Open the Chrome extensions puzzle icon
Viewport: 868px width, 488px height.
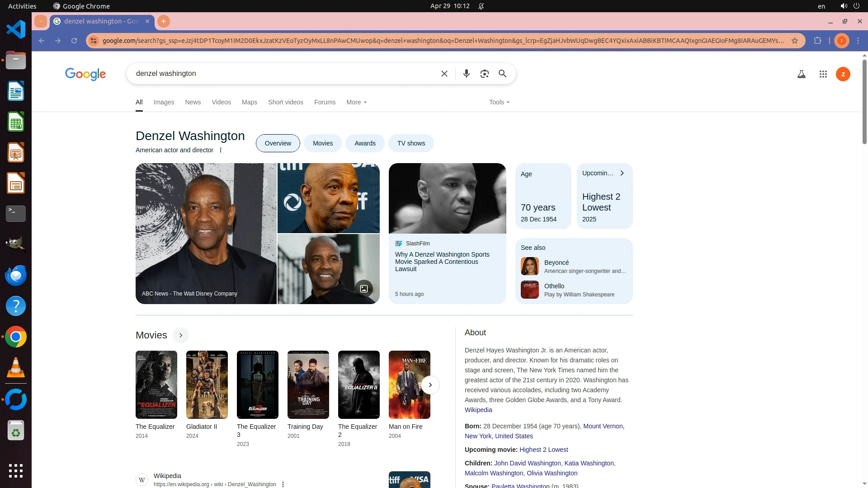click(x=817, y=41)
